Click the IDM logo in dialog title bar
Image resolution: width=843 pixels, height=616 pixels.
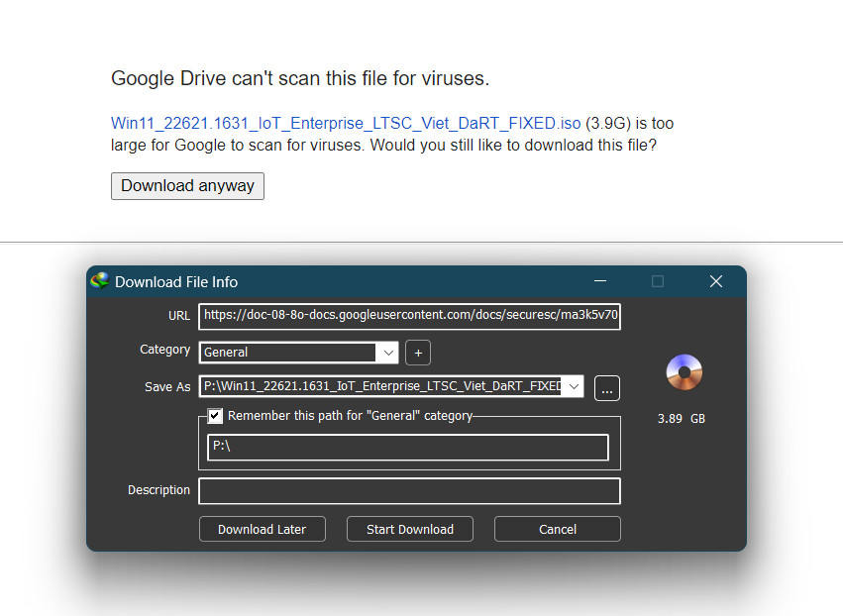(x=100, y=281)
